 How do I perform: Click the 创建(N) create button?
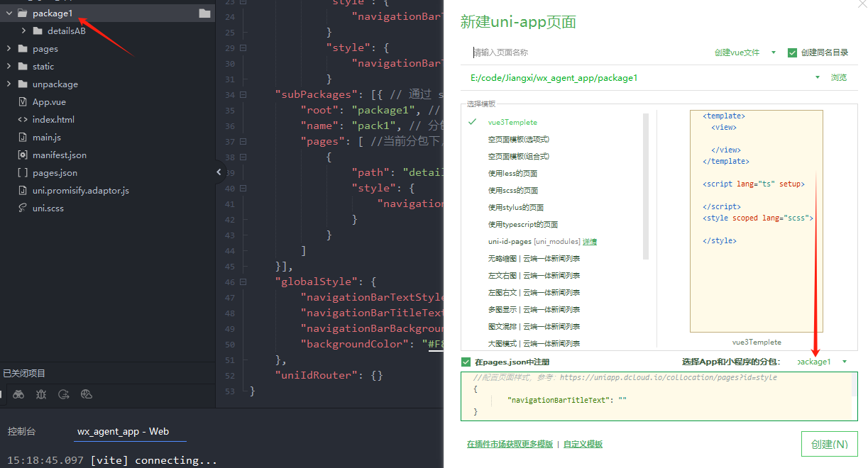point(829,444)
